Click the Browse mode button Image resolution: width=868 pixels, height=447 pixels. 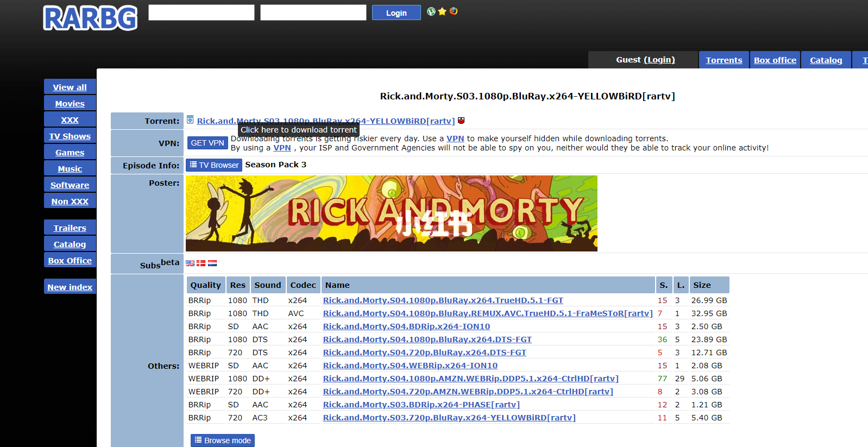click(x=223, y=440)
